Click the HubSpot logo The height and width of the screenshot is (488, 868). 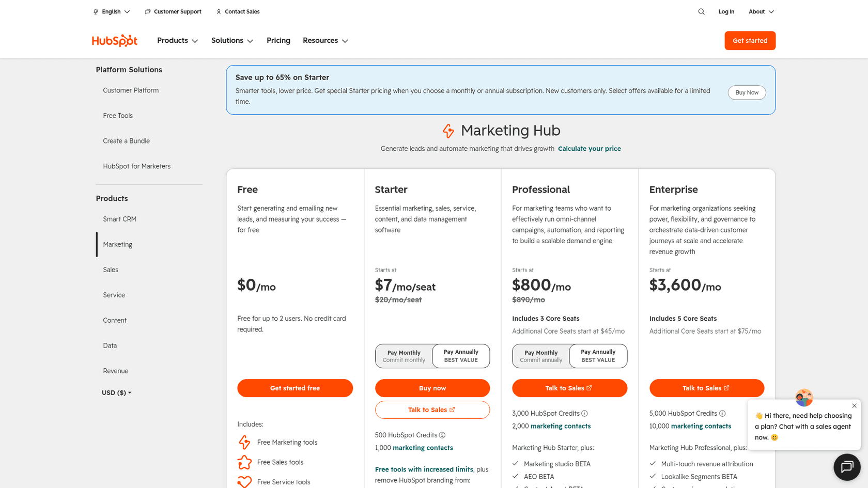tap(114, 40)
